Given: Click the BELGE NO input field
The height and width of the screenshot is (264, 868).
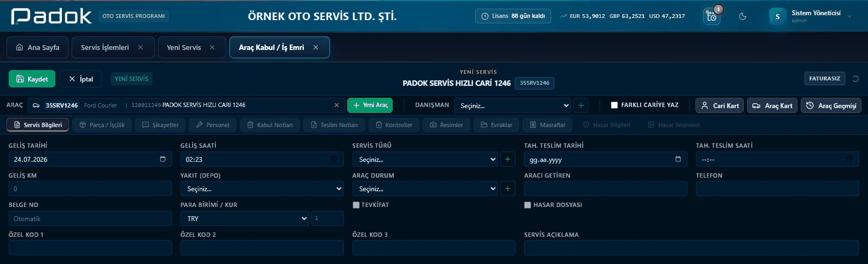Looking at the screenshot, I should (x=90, y=218).
